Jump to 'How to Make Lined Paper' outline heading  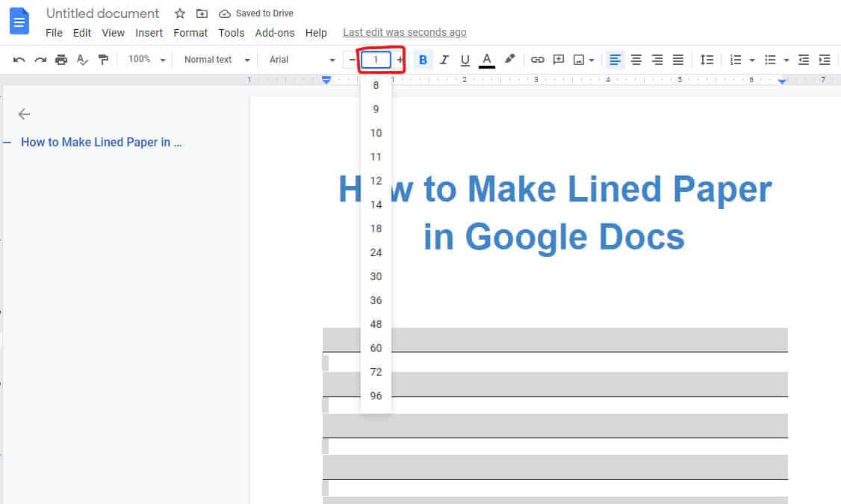(x=102, y=142)
